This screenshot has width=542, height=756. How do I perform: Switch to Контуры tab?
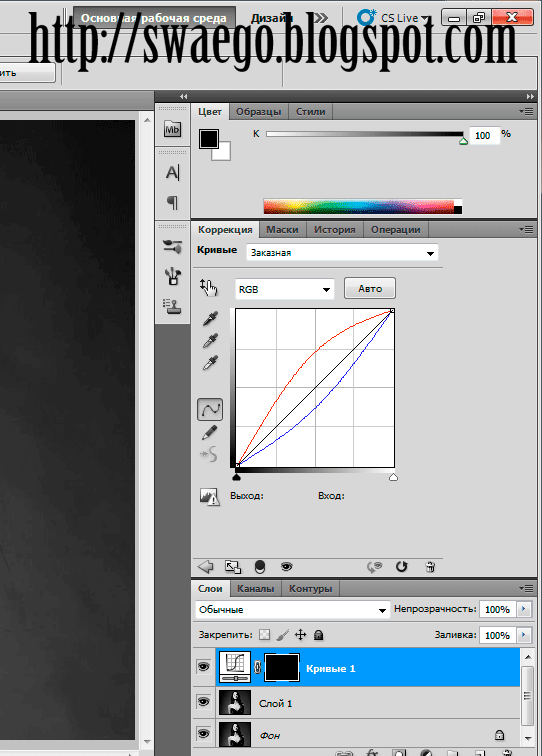[x=311, y=588]
